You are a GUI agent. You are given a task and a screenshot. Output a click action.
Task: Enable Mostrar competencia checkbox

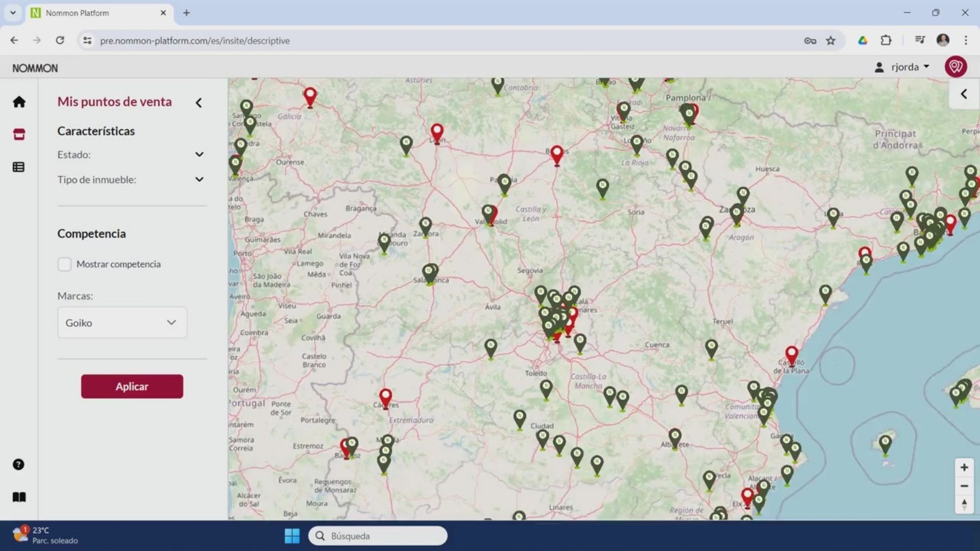click(x=64, y=264)
